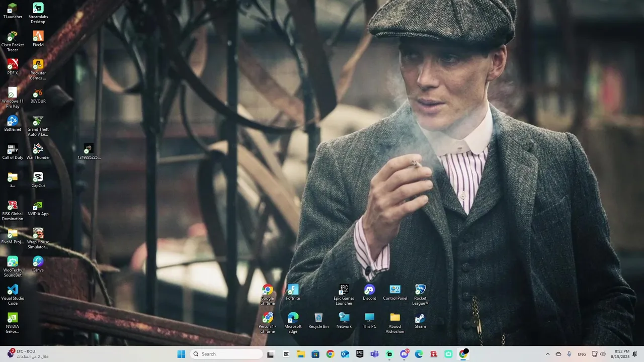The height and width of the screenshot is (362, 644).
Task: Open the clock showing 8:52 PM
Action: click(620, 354)
